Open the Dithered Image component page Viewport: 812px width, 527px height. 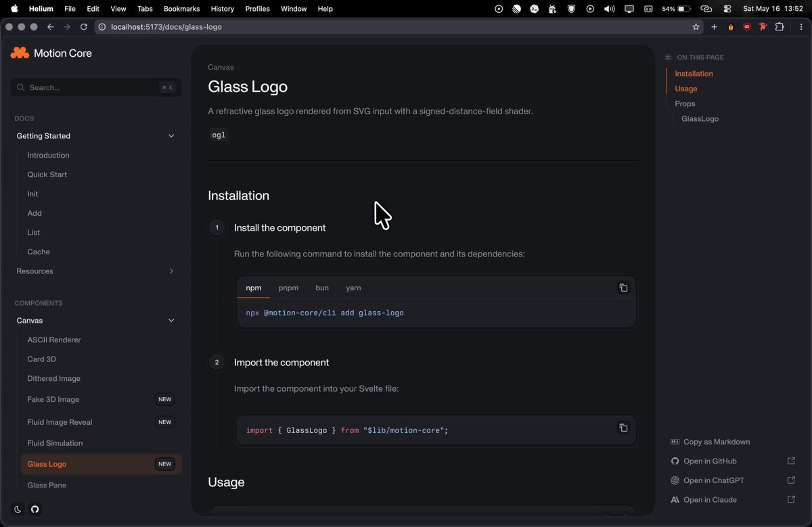click(x=54, y=379)
